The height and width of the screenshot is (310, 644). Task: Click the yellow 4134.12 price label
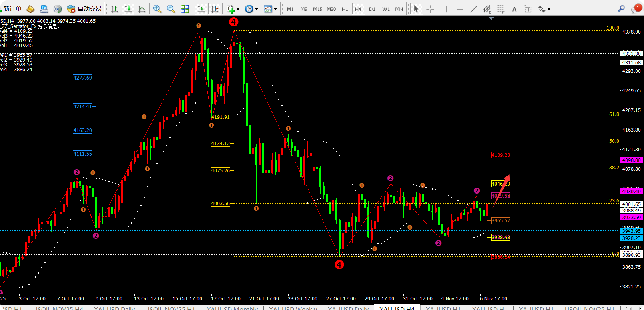click(x=221, y=144)
